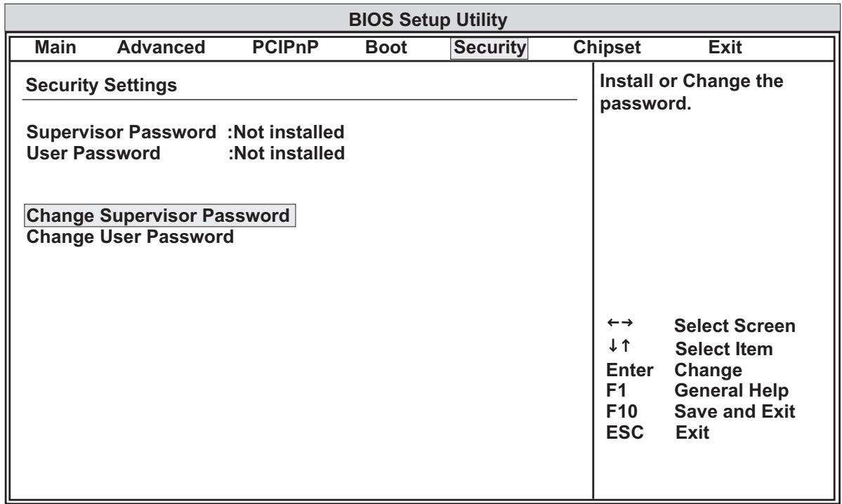The image size is (842, 504).
Task: Click the F1 General Help hint
Action: (x=697, y=390)
